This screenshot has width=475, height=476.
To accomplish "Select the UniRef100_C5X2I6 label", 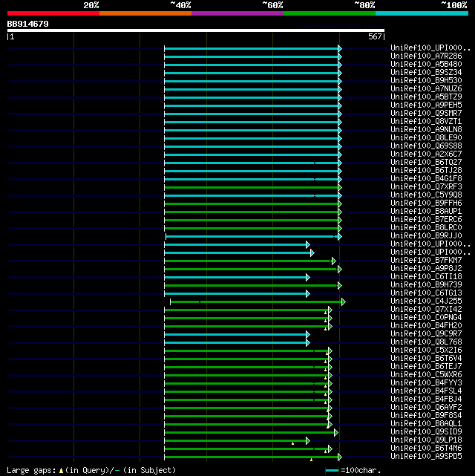I will point(426,351).
